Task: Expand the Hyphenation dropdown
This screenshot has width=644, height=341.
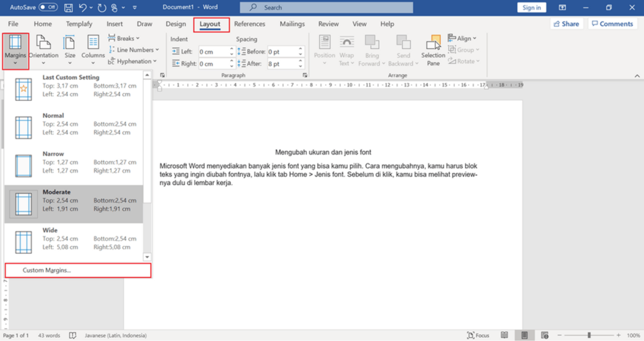Action: [x=132, y=61]
